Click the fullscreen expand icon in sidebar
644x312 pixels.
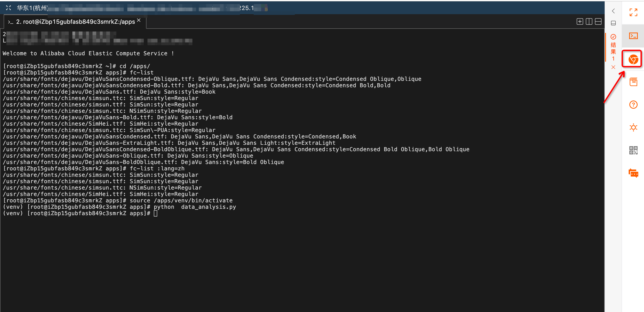point(633,12)
